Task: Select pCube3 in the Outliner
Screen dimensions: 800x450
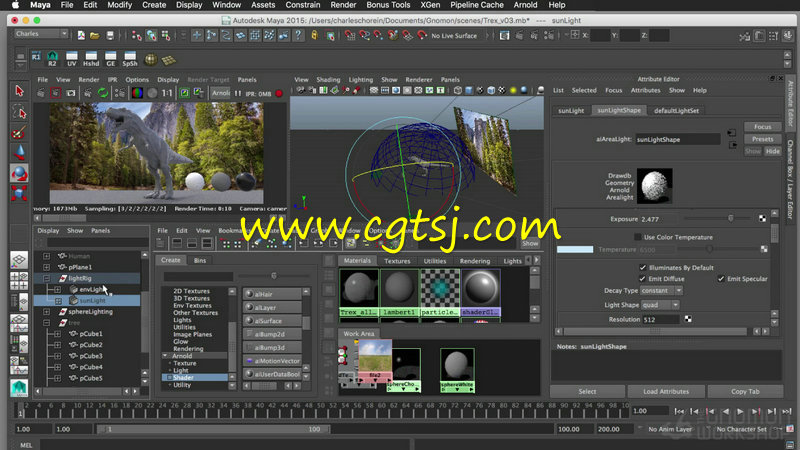Action: pos(90,356)
